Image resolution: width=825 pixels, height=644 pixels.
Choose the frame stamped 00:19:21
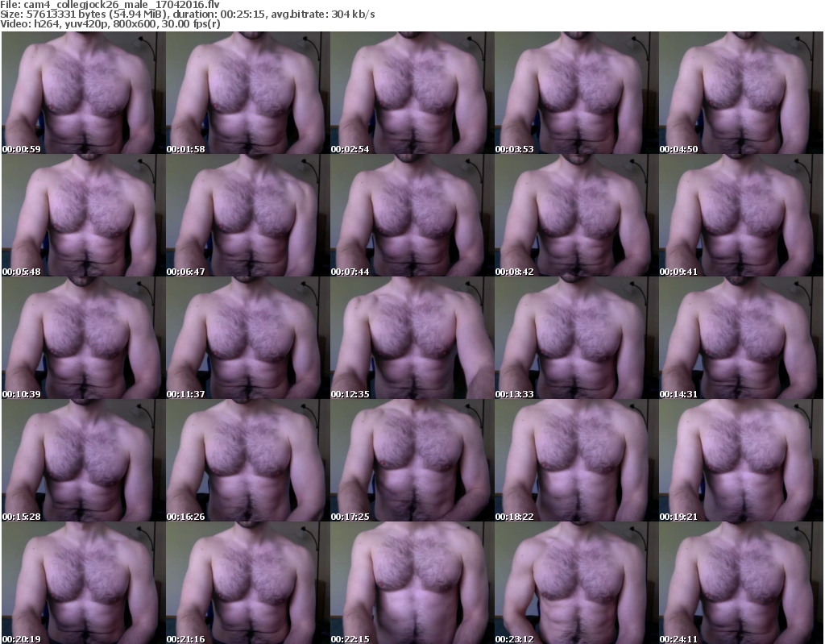(741, 460)
